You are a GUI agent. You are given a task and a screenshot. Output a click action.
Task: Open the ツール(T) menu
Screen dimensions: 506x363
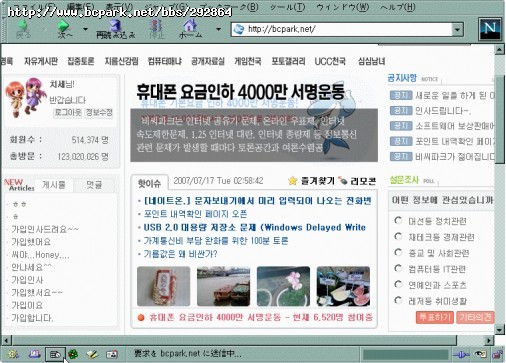tap(287, 7)
